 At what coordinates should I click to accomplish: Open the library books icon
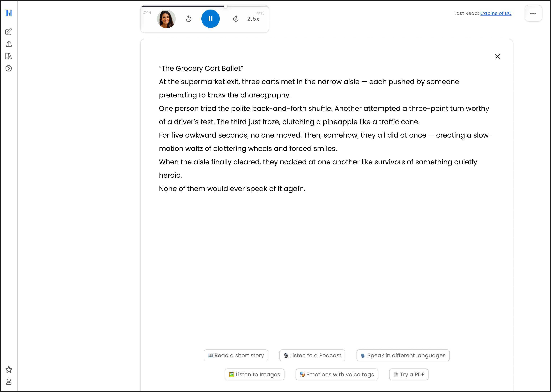click(x=9, y=56)
